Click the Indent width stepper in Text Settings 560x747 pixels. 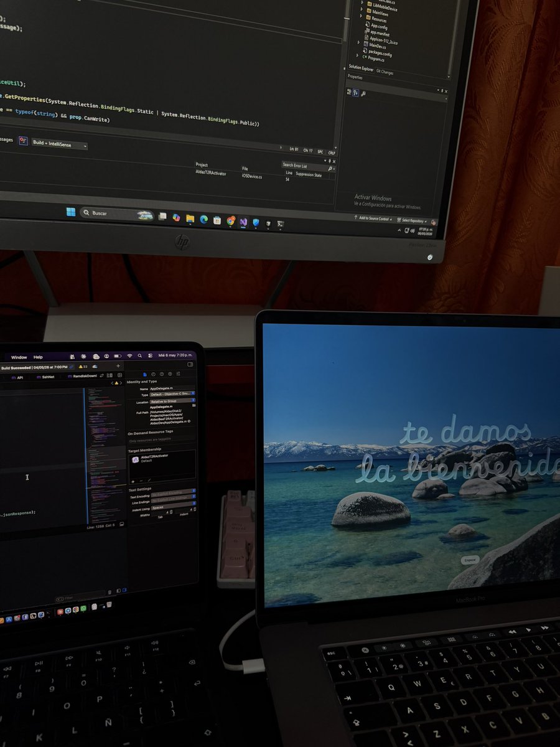[x=195, y=509]
